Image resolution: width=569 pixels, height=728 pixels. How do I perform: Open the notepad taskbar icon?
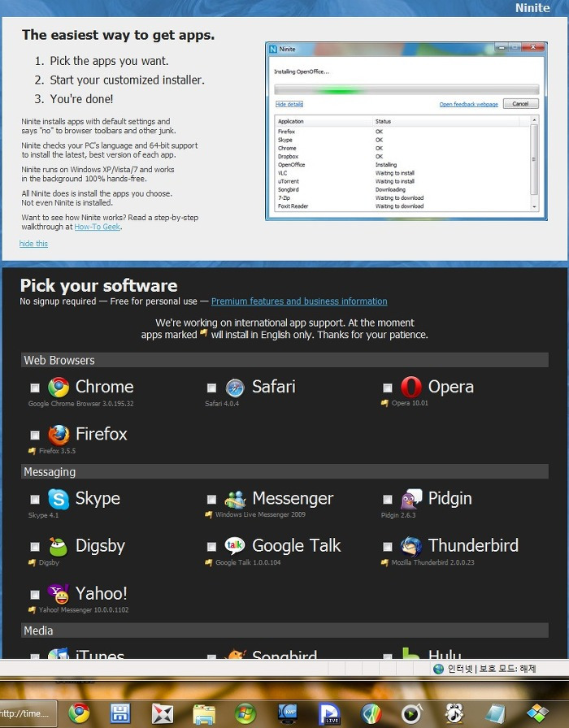[495, 713]
